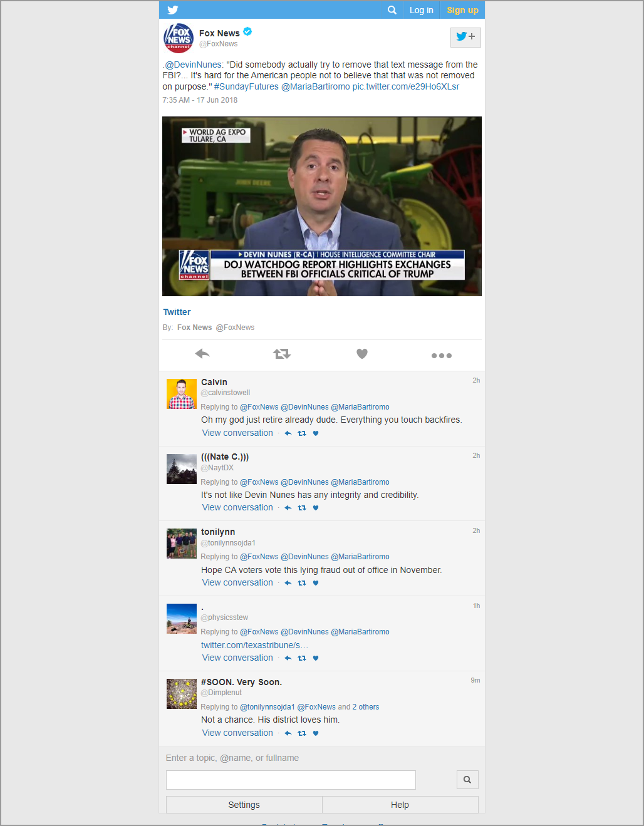
Task: Open the @DevinNunes mention in tweet text
Action: (x=193, y=65)
